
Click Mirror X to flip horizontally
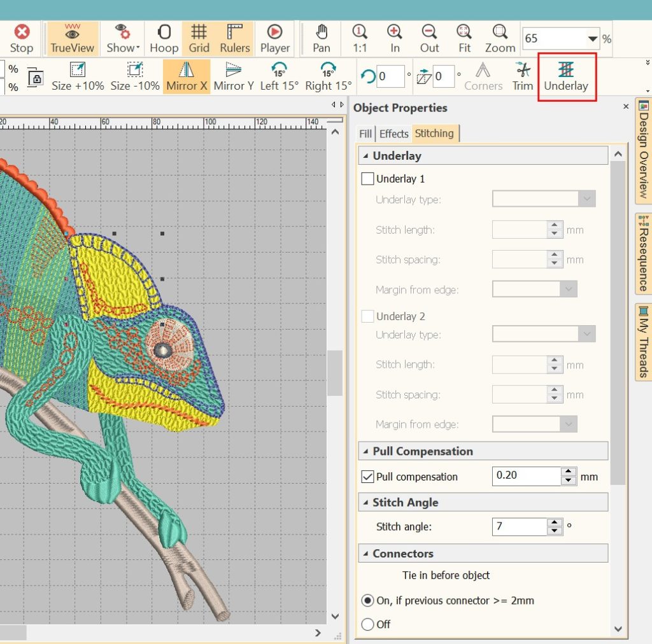pyautogui.click(x=187, y=76)
